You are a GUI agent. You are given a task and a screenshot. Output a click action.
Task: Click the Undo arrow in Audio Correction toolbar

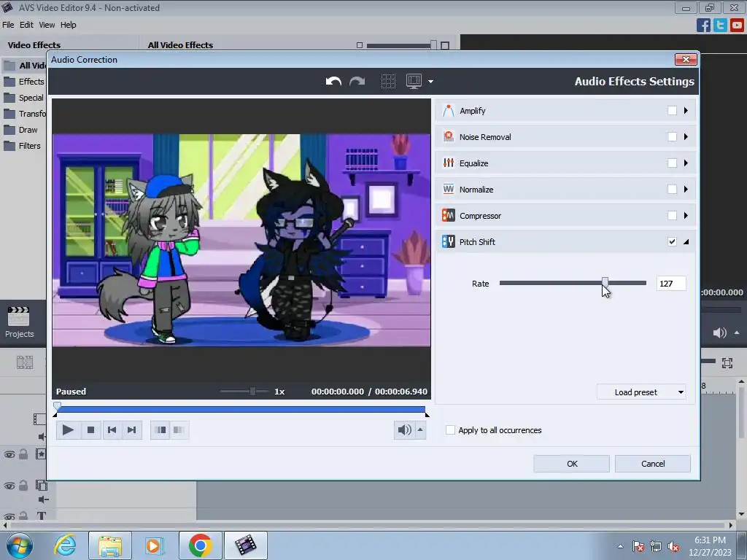333,82
